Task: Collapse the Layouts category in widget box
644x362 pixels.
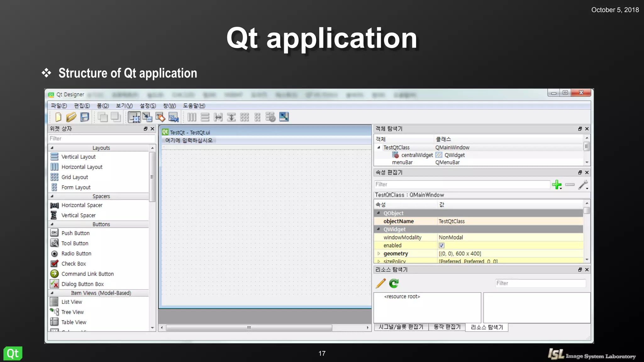Action: click(52, 148)
